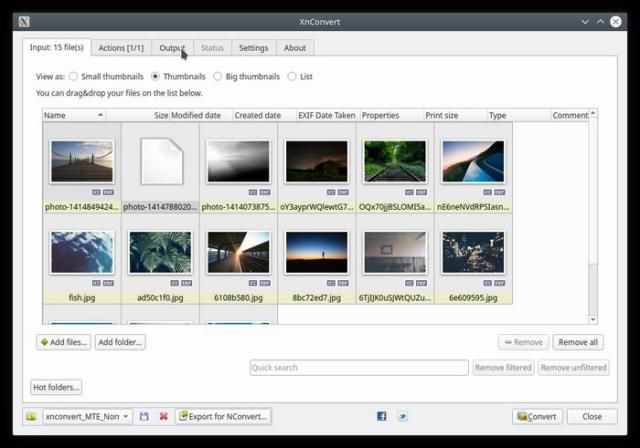Open the Twitter share icon
Image resolution: width=640 pixels, height=448 pixels.
(403, 416)
